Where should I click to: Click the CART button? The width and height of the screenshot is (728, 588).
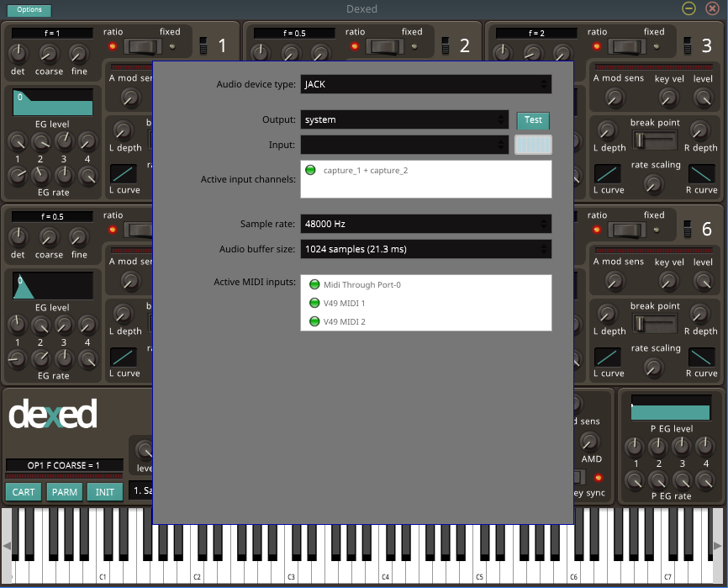tap(24, 492)
